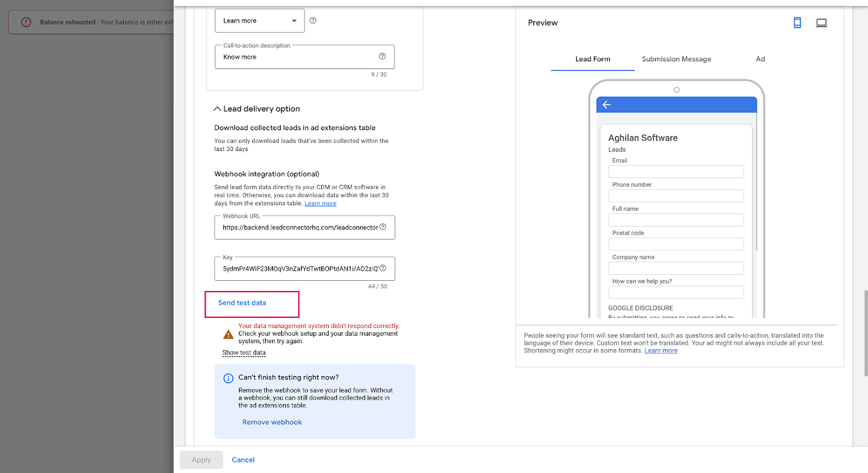This screenshot has height=473, width=868.
Task: Switch preview to mobile device icon
Action: 797,23
